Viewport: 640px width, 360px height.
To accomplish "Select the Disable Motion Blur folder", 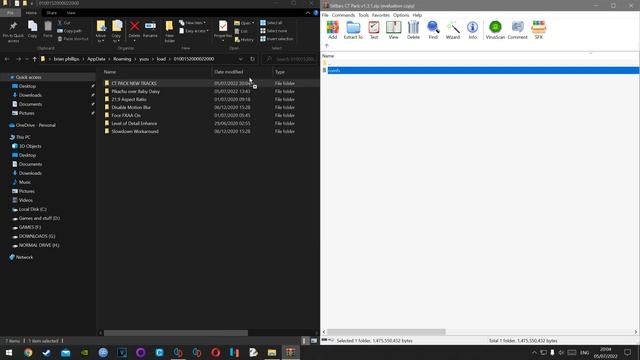I will 131,107.
